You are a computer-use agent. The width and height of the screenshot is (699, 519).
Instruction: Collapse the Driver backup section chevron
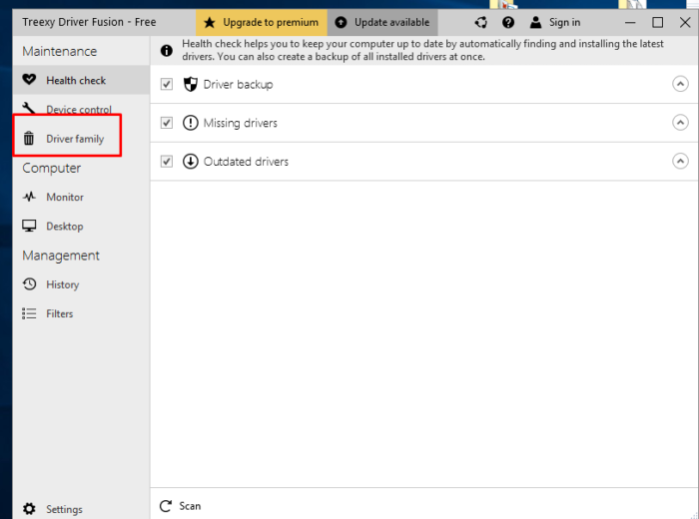tap(680, 84)
